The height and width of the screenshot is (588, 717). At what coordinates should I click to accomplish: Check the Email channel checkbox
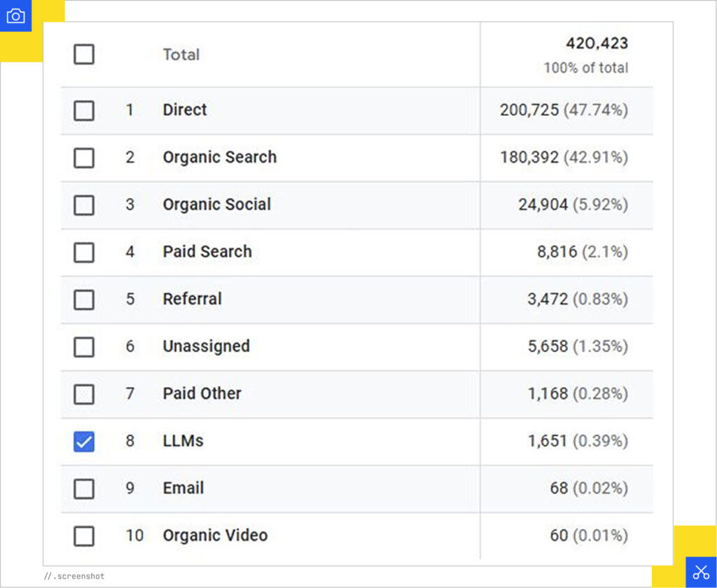[84, 489]
